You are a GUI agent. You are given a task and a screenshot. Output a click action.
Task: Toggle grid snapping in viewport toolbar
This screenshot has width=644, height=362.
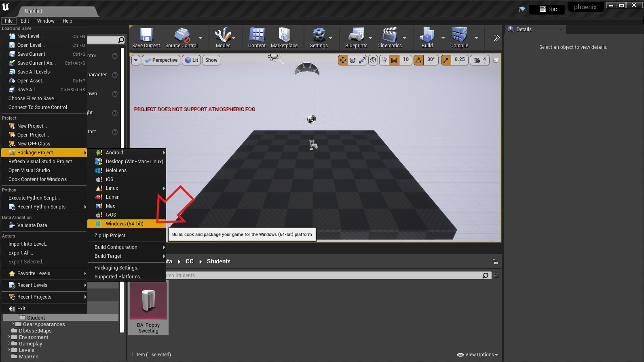click(x=394, y=60)
